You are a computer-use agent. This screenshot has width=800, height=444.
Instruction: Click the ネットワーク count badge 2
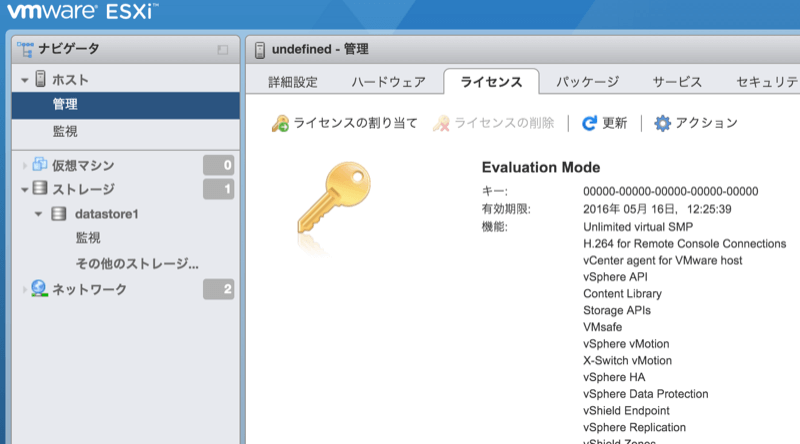218,289
